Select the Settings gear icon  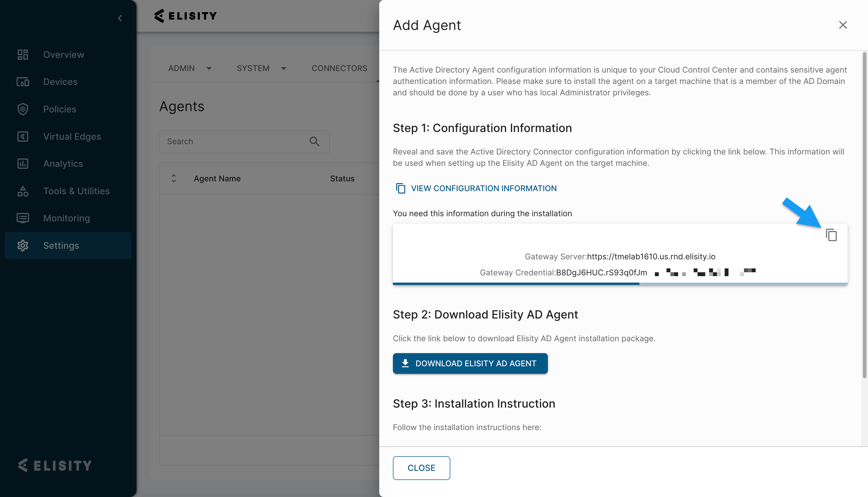(22, 245)
